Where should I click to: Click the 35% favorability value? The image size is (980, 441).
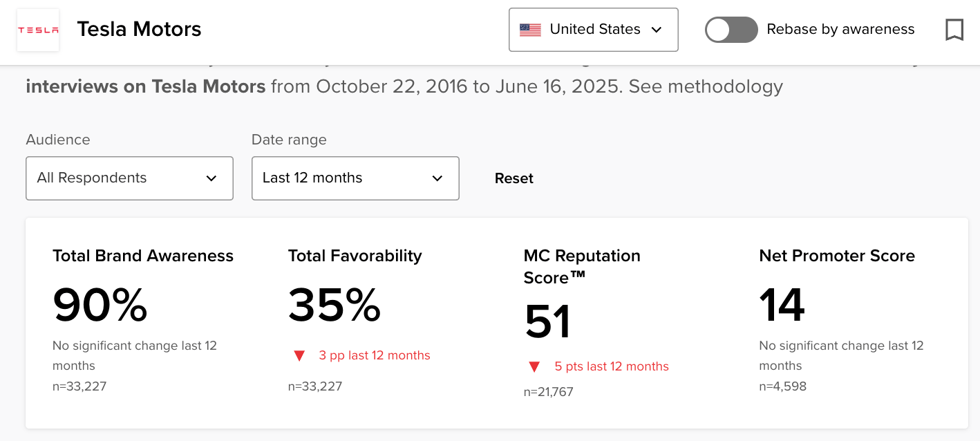coord(334,305)
